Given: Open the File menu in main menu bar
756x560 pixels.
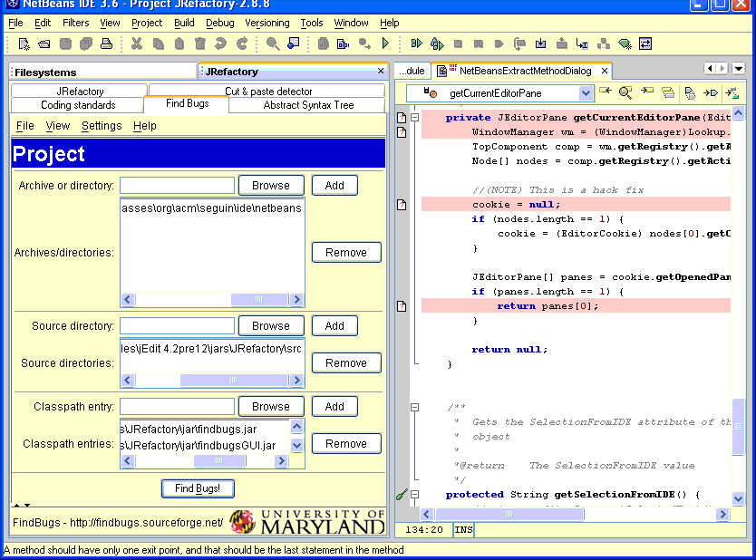Looking at the screenshot, I should [x=15, y=24].
